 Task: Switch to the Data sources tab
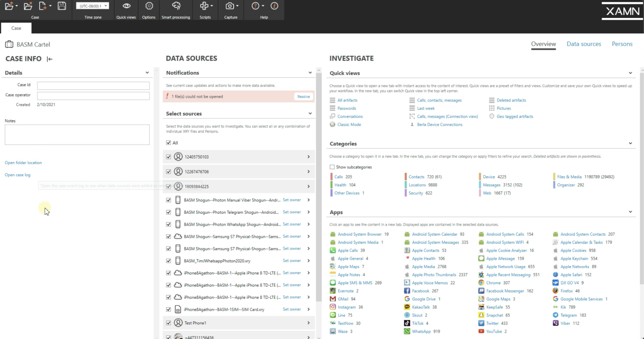tap(584, 44)
